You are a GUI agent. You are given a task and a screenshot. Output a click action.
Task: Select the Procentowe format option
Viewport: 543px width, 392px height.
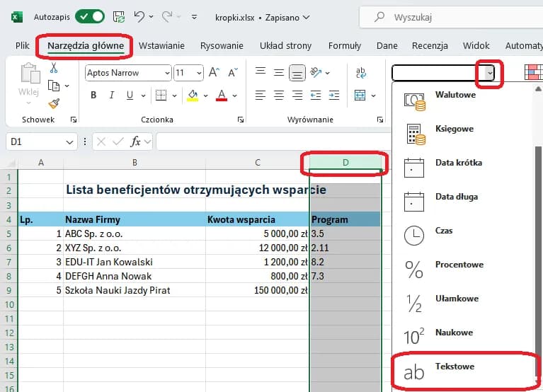pos(459,265)
